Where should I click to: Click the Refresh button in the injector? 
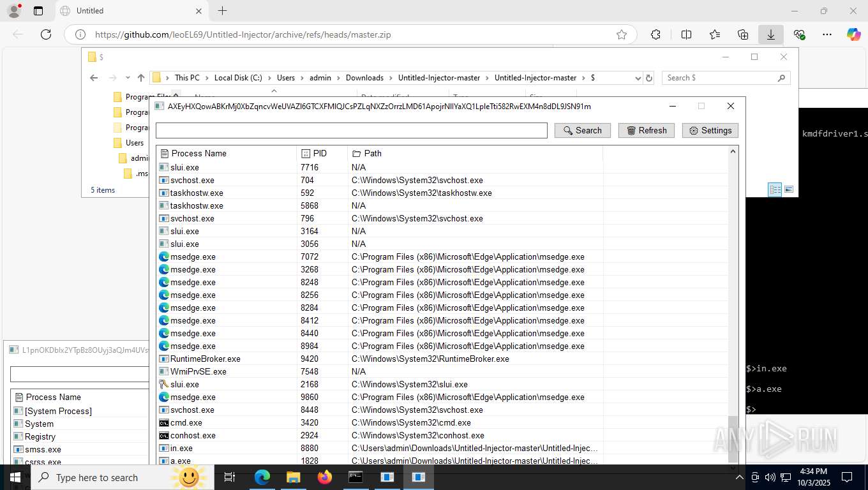646,130
